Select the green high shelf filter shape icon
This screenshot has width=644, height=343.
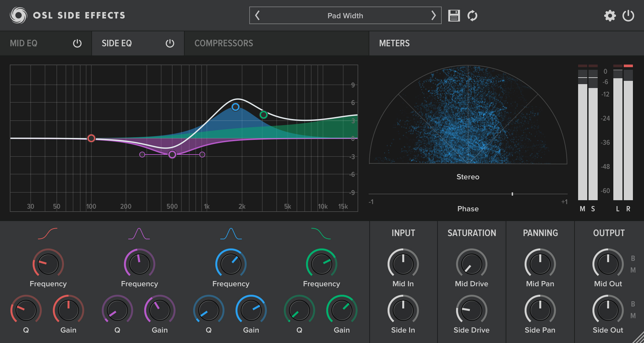pos(321,233)
